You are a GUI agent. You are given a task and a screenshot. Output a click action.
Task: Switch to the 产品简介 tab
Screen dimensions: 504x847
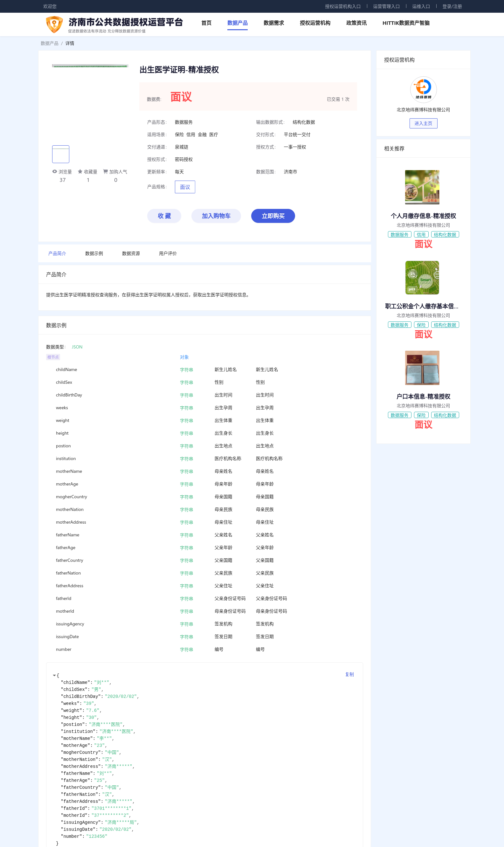[x=57, y=253]
